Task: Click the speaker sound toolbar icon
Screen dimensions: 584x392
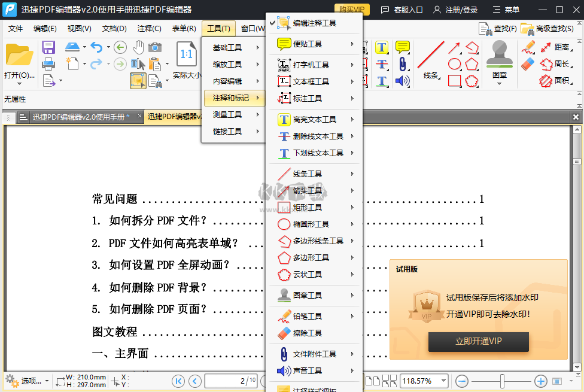Action: tap(402, 81)
